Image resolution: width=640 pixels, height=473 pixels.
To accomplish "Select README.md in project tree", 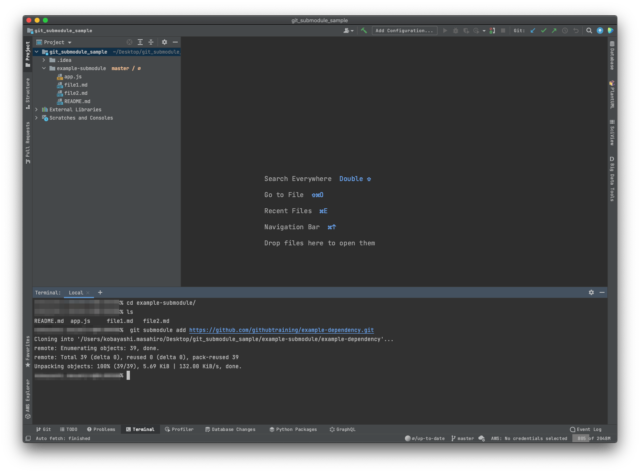I will [74, 101].
